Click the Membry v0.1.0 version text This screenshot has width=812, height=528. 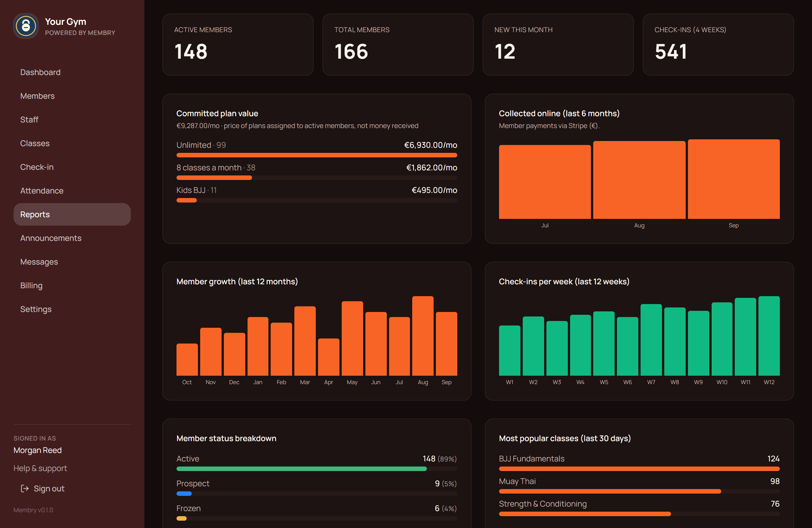click(x=34, y=510)
